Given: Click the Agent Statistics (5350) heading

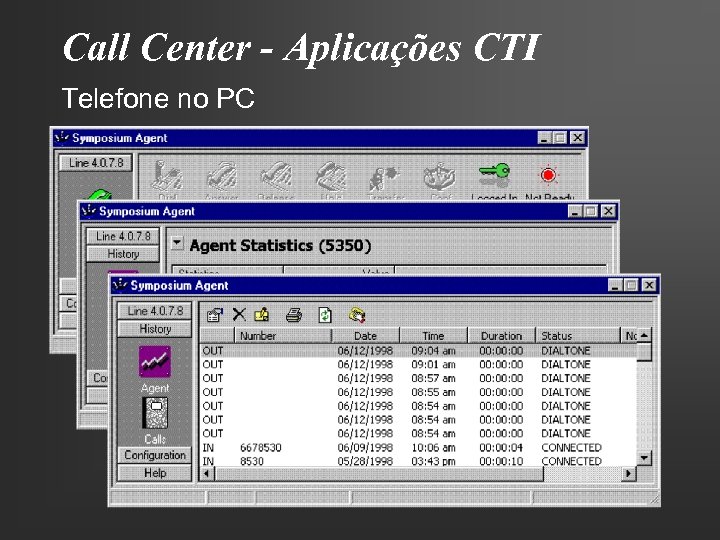Looking at the screenshot, I should 280,245.
